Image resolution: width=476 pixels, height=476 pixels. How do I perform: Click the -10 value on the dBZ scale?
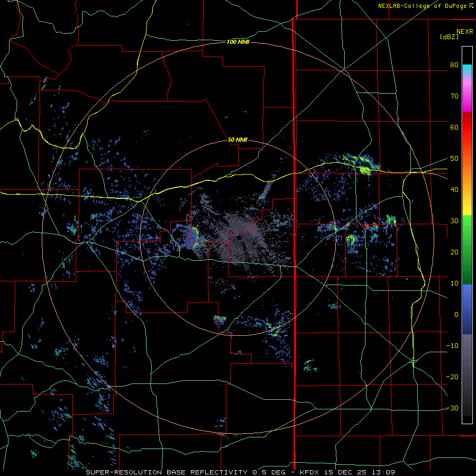452,345
